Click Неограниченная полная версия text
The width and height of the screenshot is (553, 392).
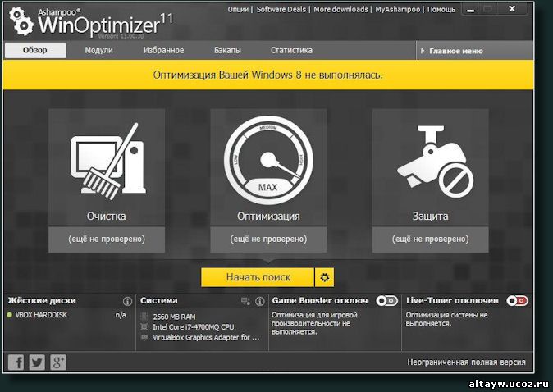pyautogui.click(x=466, y=362)
